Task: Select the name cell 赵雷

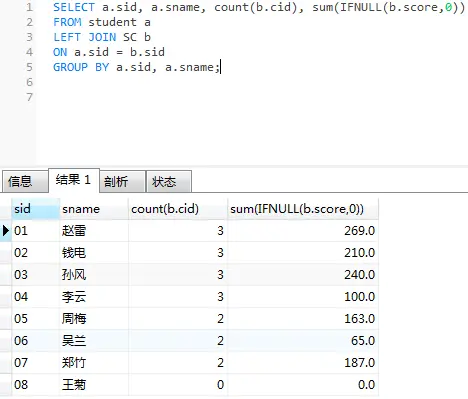Action: [x=94, y=231]
